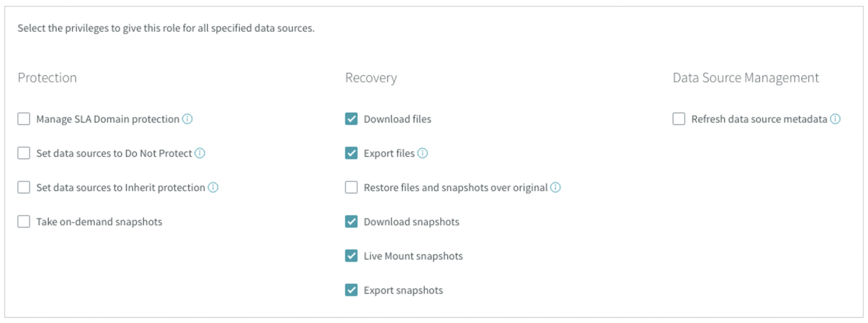Screen dimensions: 868x323
Task: Show info tooltip for Do Not Protect
Action: tap(200, 153)
